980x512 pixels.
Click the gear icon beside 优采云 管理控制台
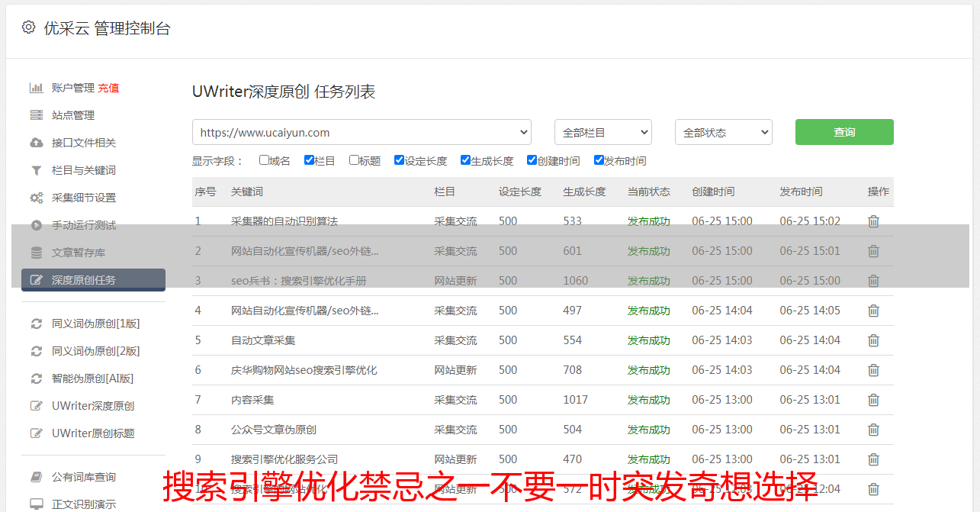[x=28, y=27]
